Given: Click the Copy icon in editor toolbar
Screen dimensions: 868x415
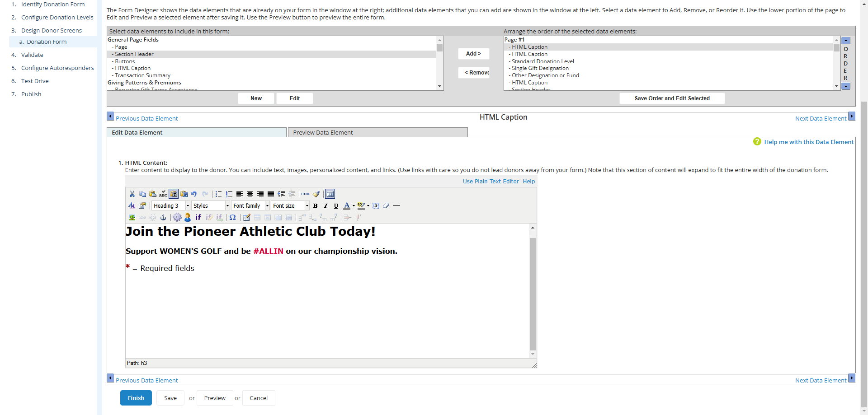Looking at the screenshot, I should (142, 194).
